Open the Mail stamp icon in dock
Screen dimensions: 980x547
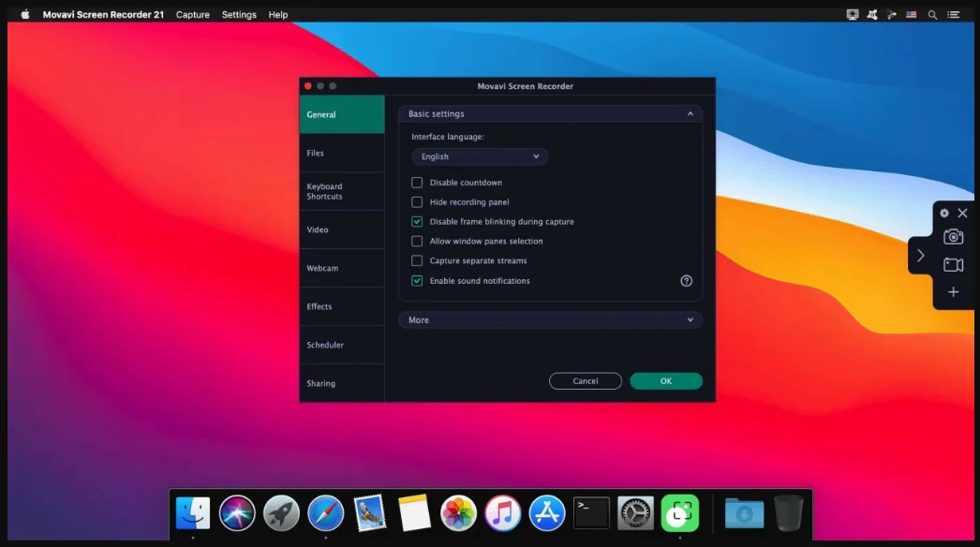coord(369,513)
